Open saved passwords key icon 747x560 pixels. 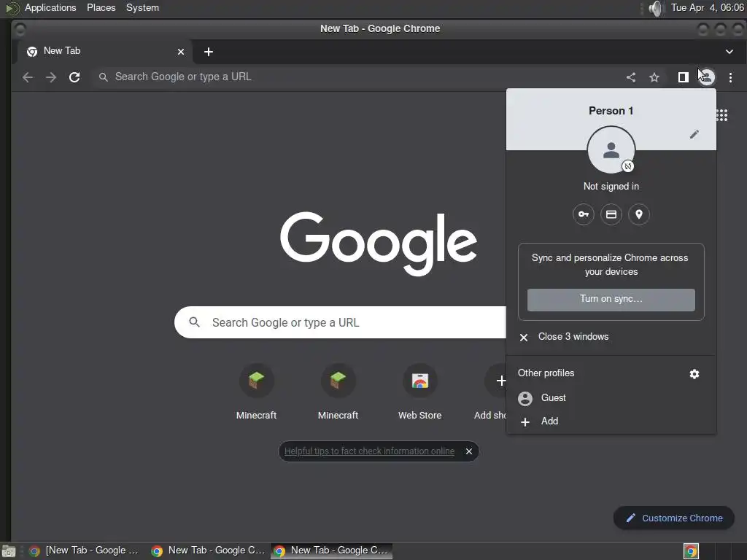pyautogui.click(x=584, y=214)
